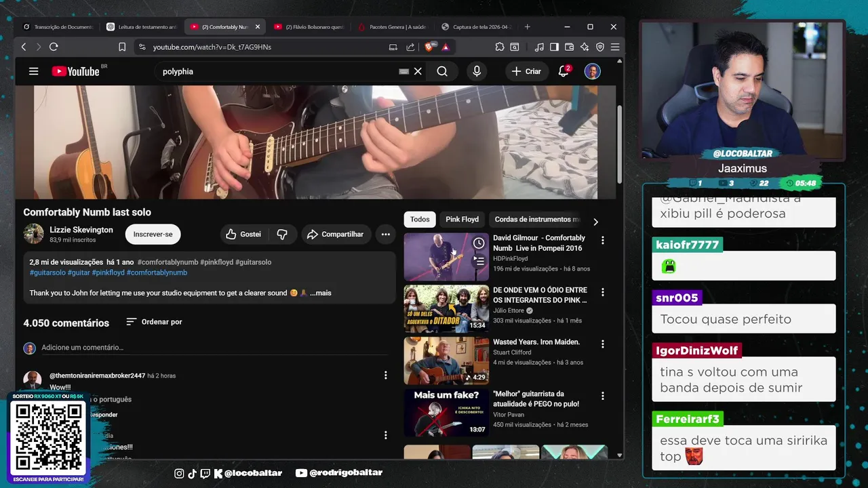
Task: Open Brave VPN shield icon
Action: [600, 47]
